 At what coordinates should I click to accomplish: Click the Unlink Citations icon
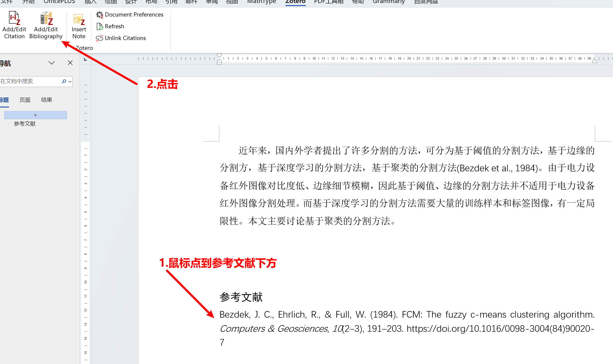(99, 38)
